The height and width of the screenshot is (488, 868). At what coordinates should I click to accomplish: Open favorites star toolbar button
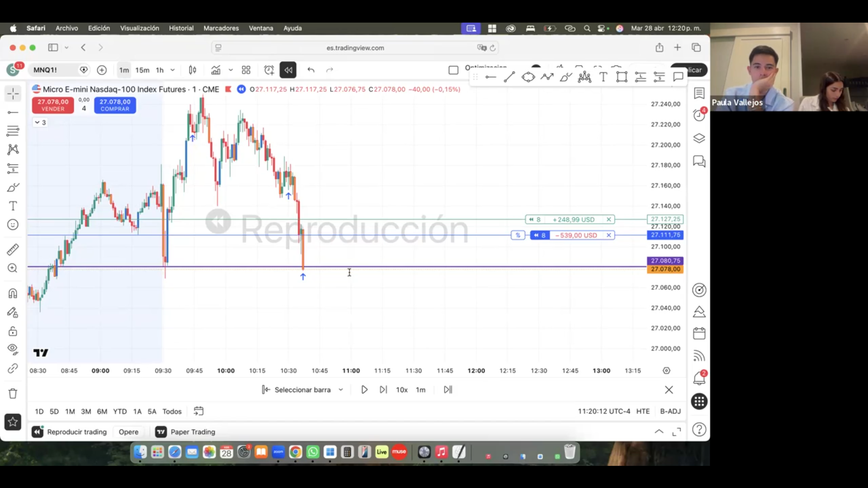tap(13, 422)
